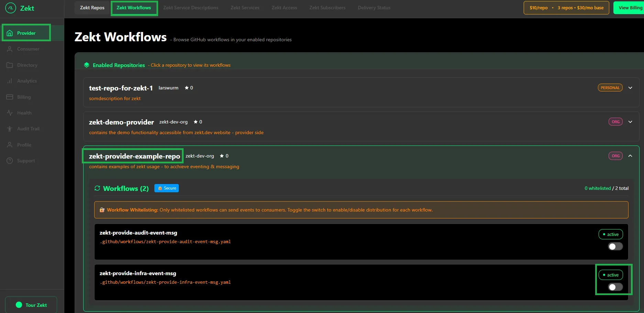
Task: Open the Audit Trail sidebar item
Action: click(x=28, y=129)
